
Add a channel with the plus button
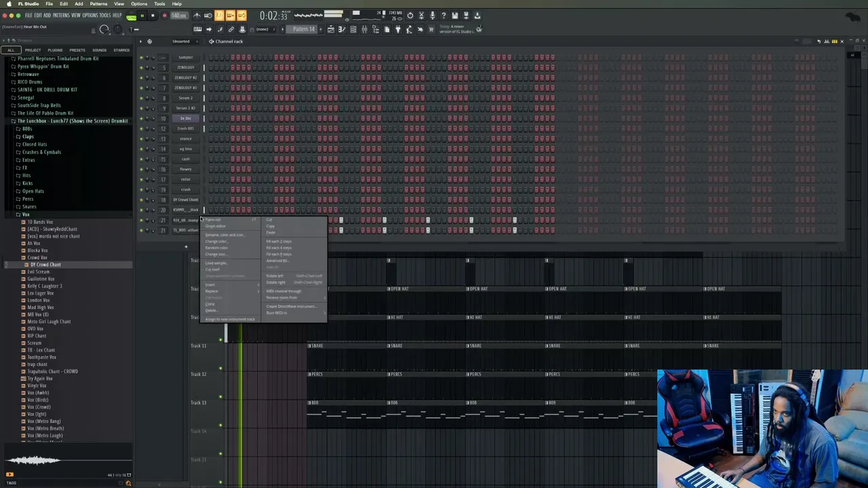186,247
